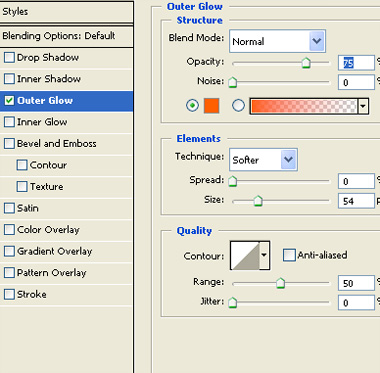Click the contour shape thumbnail
Viewport: 380px width, 373px height.
point(245,255)
